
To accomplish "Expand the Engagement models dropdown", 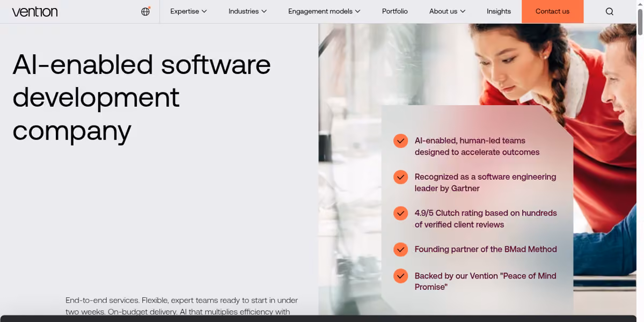I will tap(324, 11).
